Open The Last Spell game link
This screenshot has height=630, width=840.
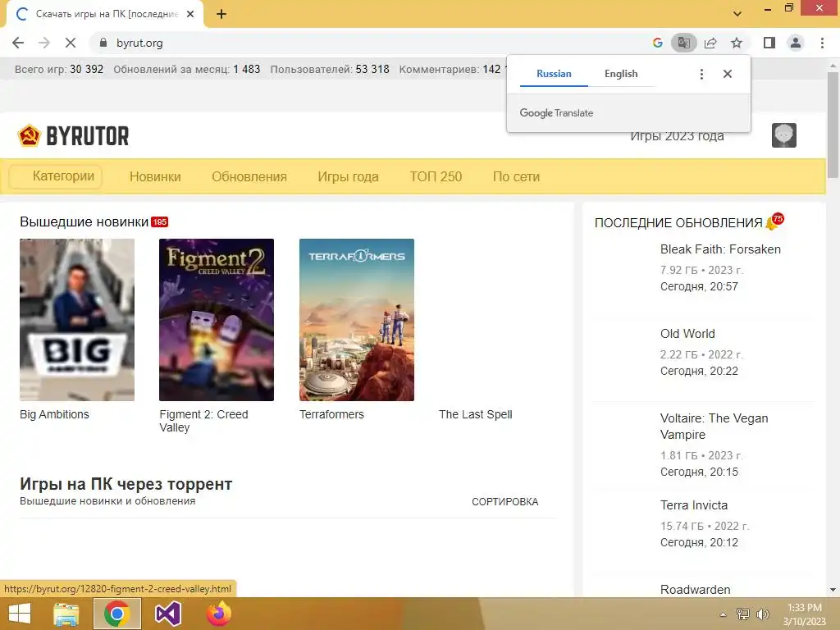476,414
